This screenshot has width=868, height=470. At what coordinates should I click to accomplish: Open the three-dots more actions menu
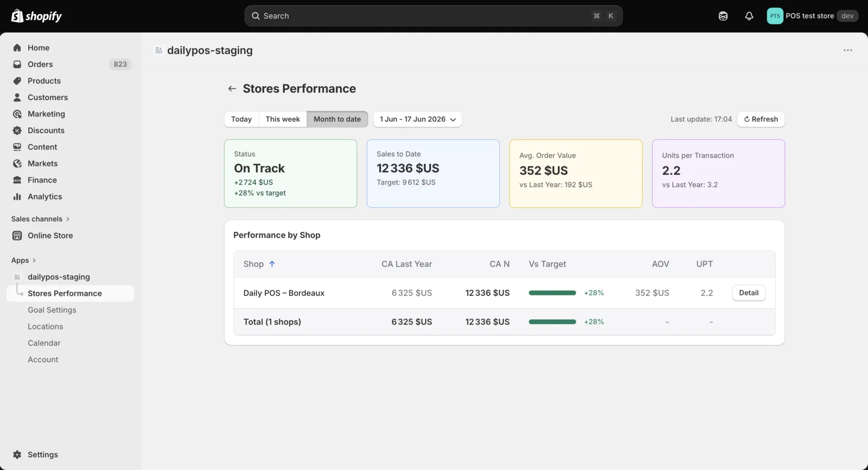[848, 50]
